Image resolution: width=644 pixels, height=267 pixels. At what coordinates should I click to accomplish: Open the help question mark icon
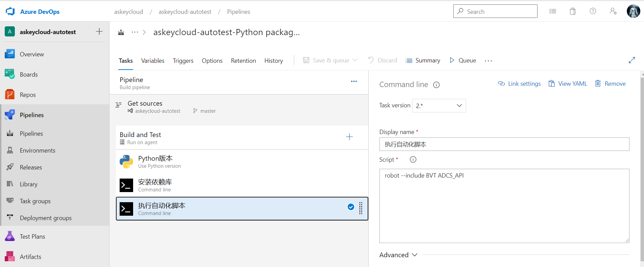pyautogui.click(x=593, y=11)
